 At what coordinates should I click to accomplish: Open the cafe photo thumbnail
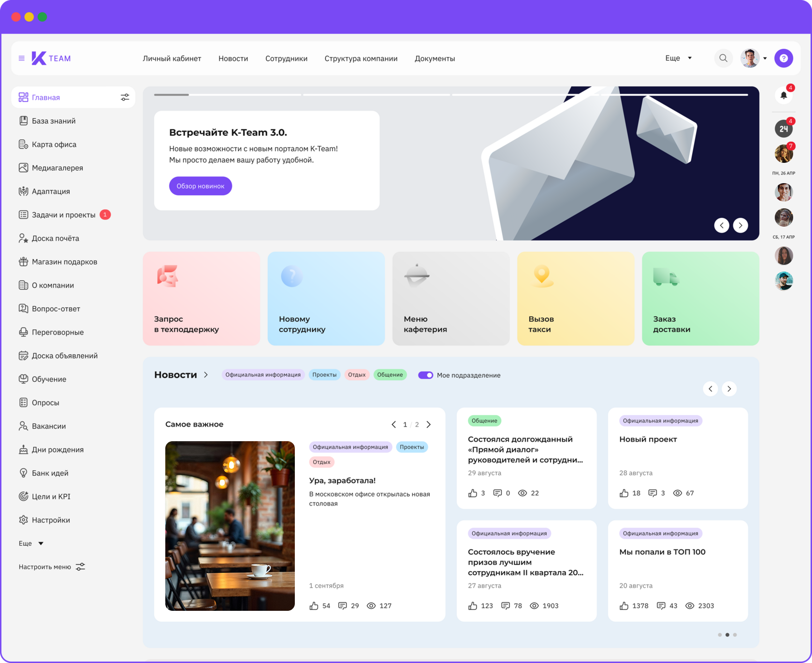click(230, 526)
